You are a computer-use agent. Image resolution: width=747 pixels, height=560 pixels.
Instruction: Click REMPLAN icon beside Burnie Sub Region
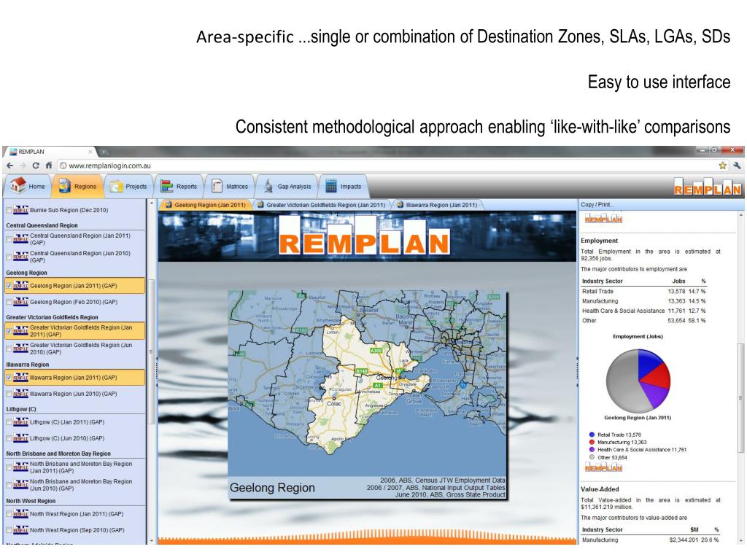20,210
